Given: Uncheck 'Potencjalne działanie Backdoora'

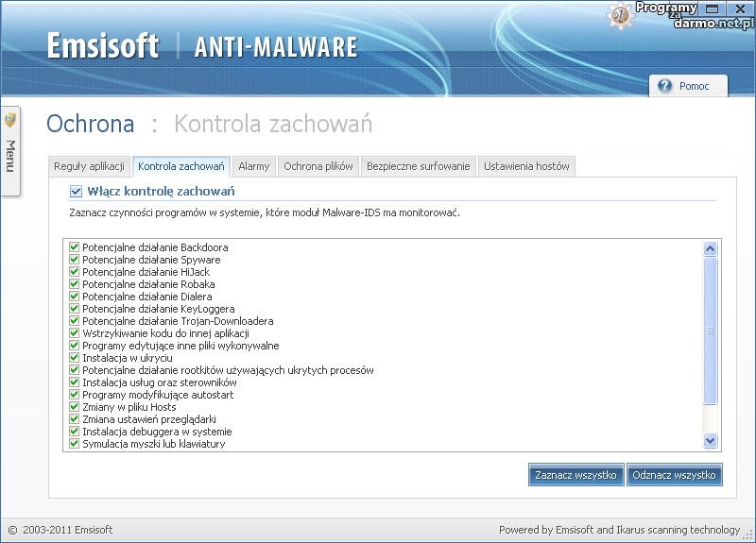Looking at the screenshot, I should (x=75, y=247).
